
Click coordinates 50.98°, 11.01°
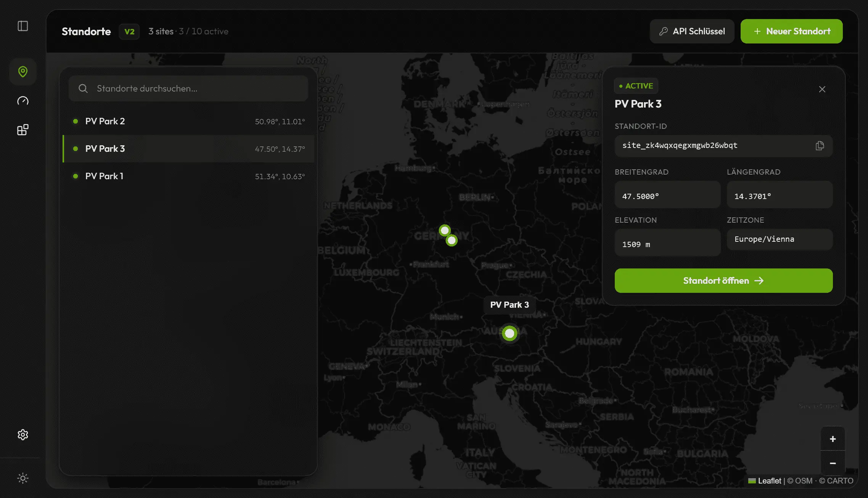280,122
